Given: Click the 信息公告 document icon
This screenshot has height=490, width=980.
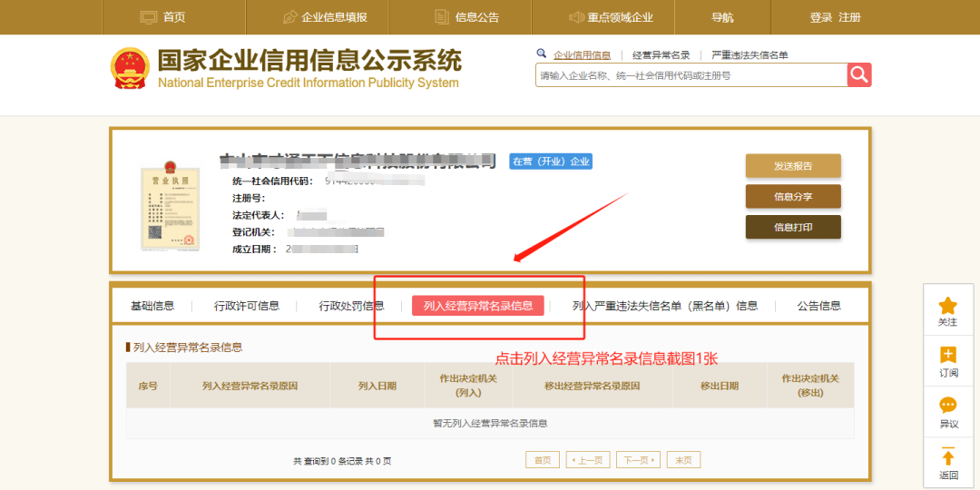Looking at the screenshot, I should click(442, 17).
